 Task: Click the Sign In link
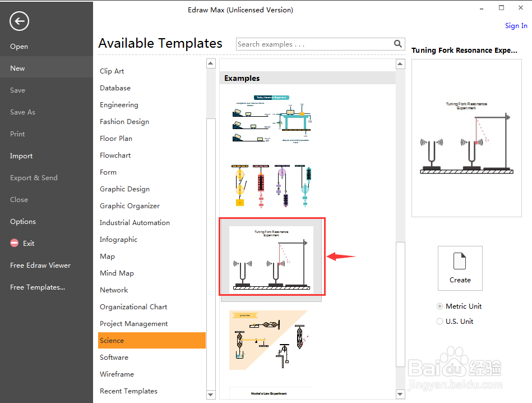516,26
